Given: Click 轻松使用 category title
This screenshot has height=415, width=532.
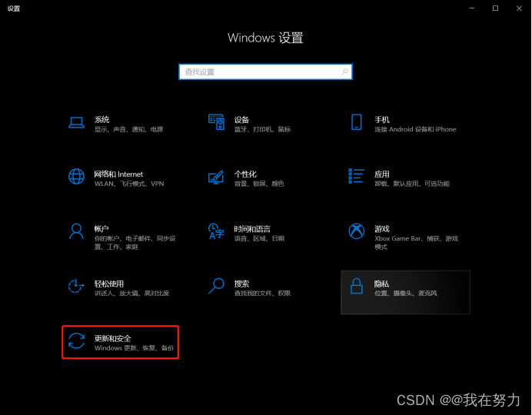Looking at the screenshot, I should click(109, 284).
